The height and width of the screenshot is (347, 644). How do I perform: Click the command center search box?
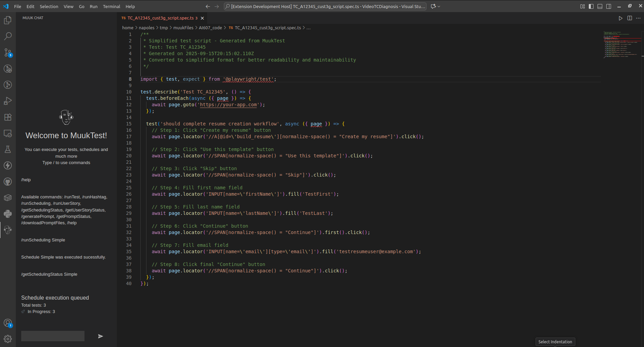325,6
